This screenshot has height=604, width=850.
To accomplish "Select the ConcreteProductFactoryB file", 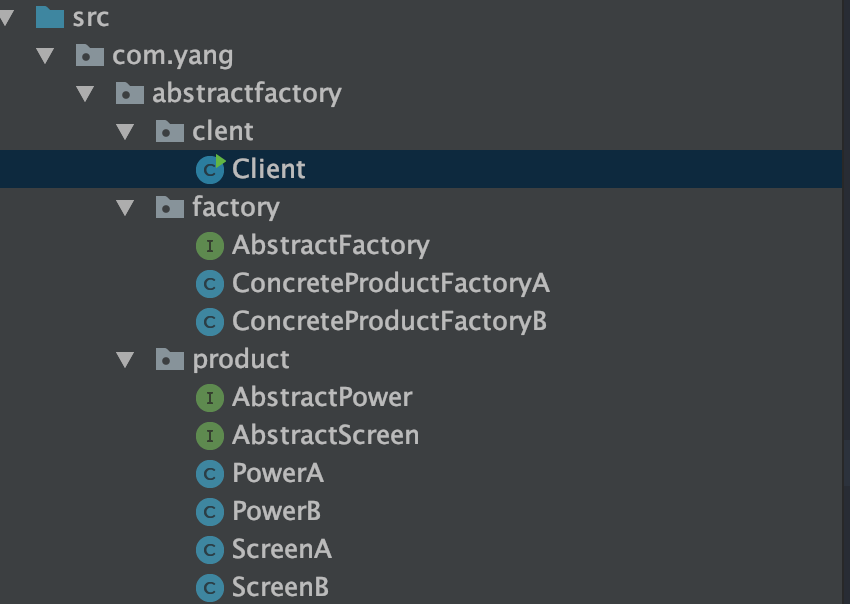I will [389, 321].
